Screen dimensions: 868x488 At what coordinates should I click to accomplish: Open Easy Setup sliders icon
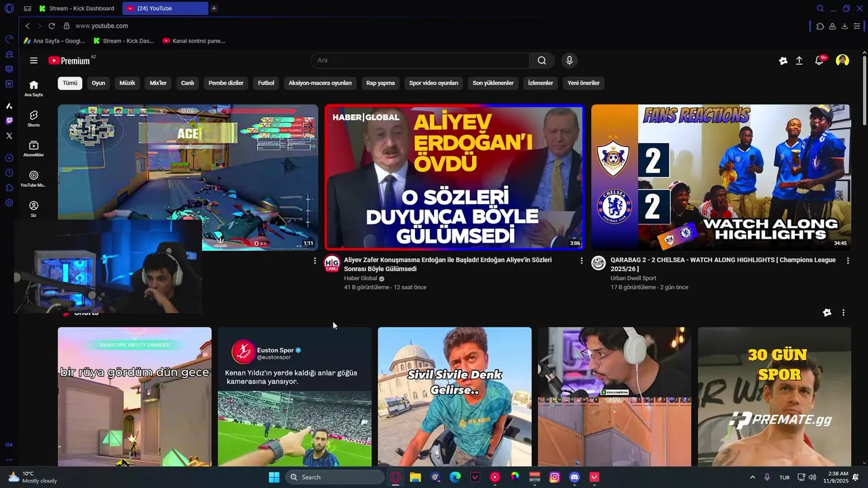coord(858,26)
